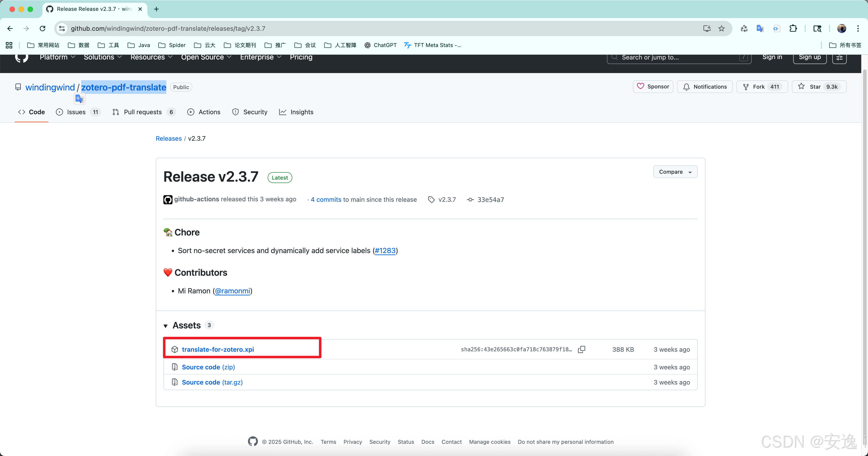Screen dimensions: 868x456
Task: Click the Notifications button
Action: pos(705,87)
